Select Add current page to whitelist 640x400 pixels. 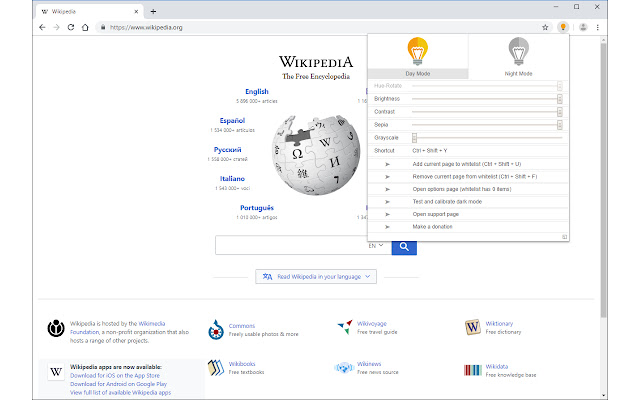467,164
